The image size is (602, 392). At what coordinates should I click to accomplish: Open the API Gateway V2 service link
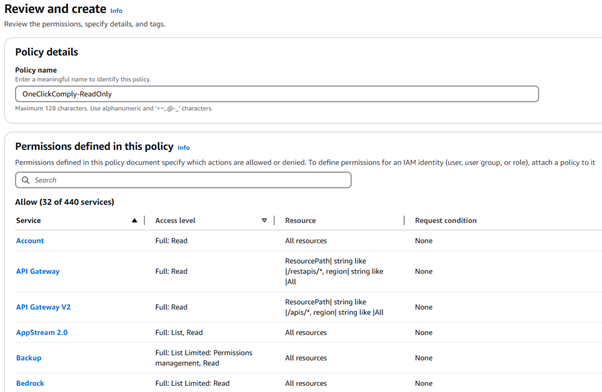43,307
